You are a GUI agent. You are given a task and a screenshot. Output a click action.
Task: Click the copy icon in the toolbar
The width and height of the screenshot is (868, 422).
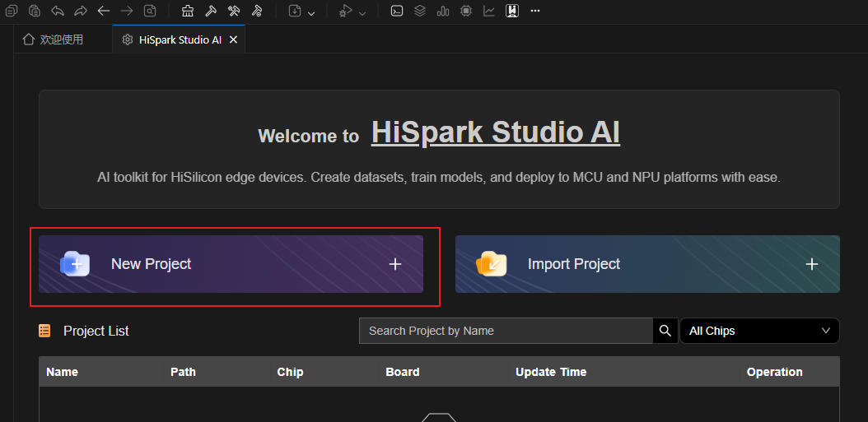(x=11, y=11)
